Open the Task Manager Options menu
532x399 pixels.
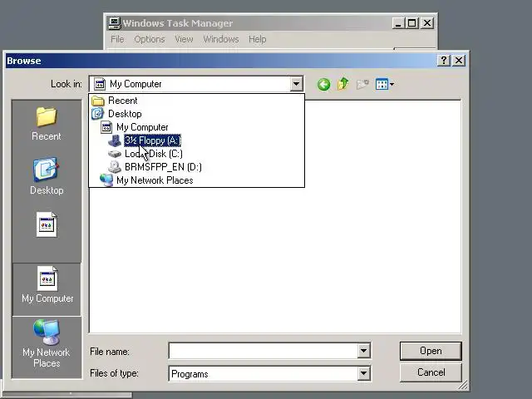pyautogui.click(x=150, y=39)
